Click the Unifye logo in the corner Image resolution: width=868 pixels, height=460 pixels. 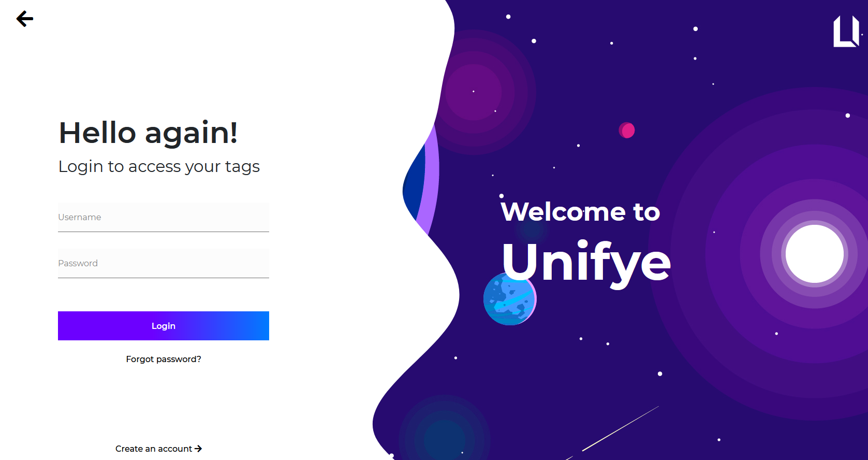click(846, 31)
